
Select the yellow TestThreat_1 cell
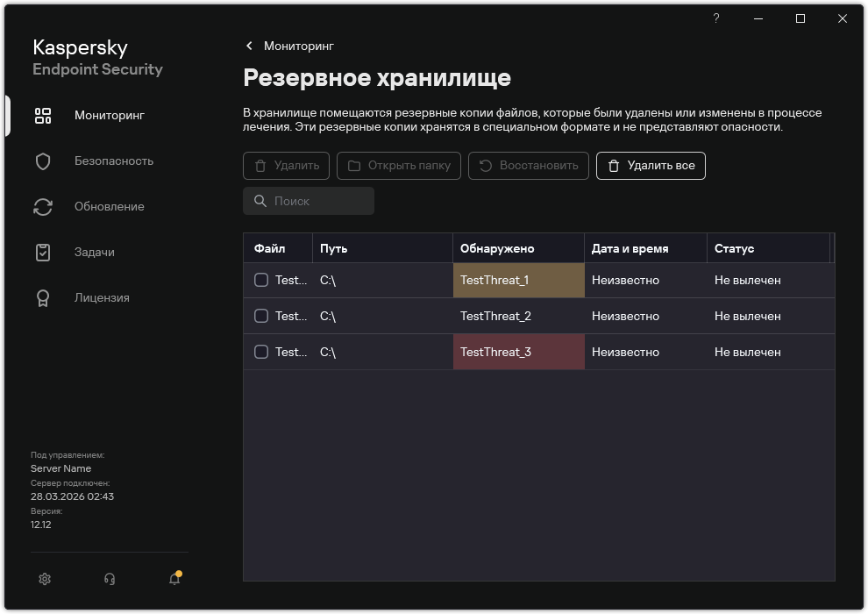519,280
